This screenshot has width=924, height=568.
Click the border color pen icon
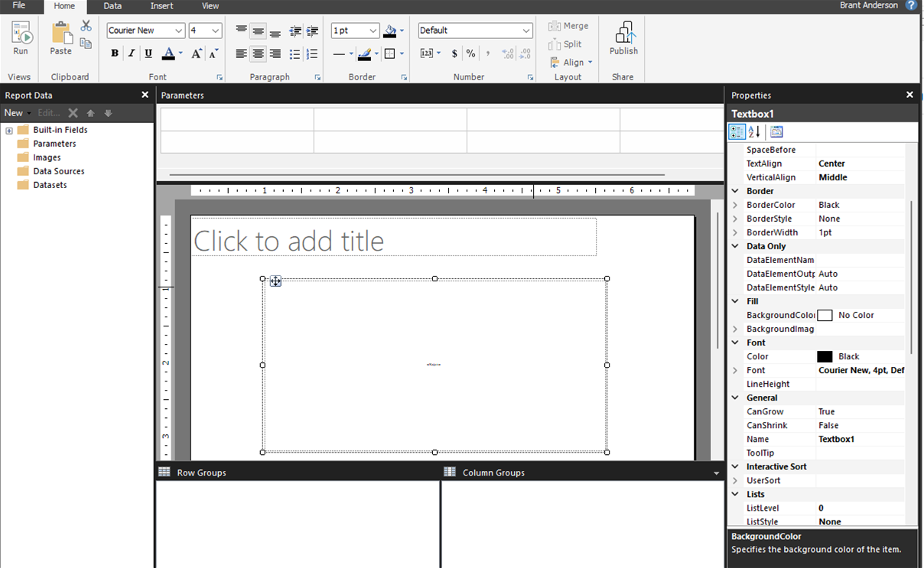click(364, 54)
